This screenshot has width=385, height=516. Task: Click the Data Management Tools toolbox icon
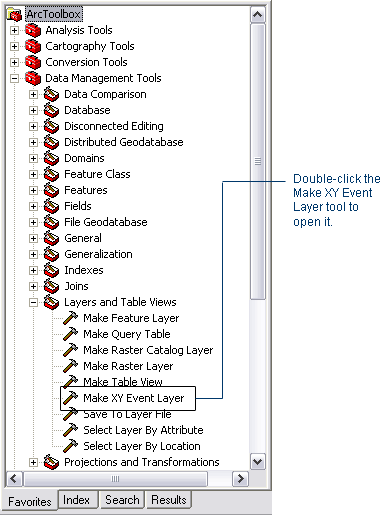(33, 78)
